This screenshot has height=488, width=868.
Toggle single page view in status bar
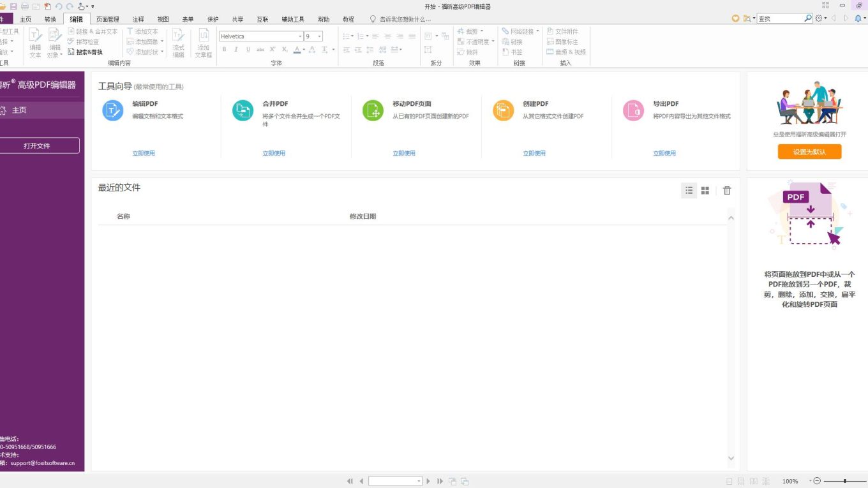click(x=730, y=481)
